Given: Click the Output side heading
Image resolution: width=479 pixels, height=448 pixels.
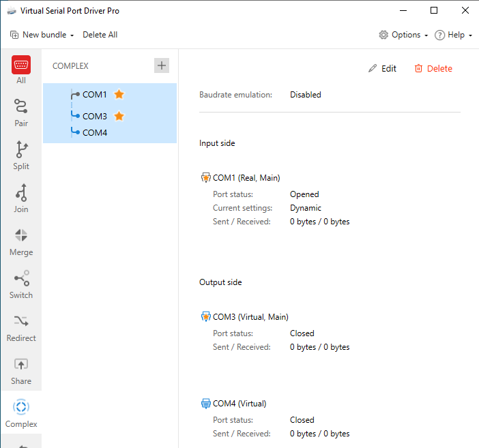Looking at the screenshot, I should 220,282.
